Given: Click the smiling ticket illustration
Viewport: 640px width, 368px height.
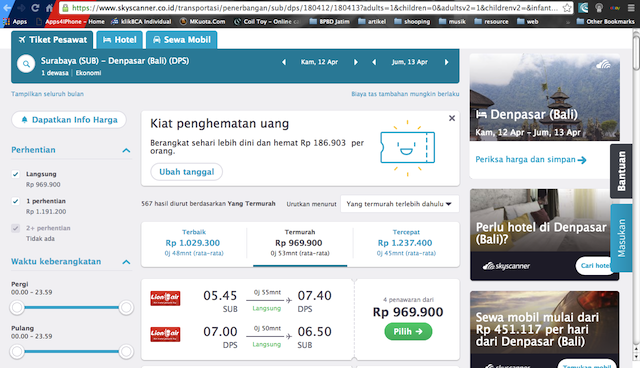Looking at the screenshot, I should (x=407, y=148).
